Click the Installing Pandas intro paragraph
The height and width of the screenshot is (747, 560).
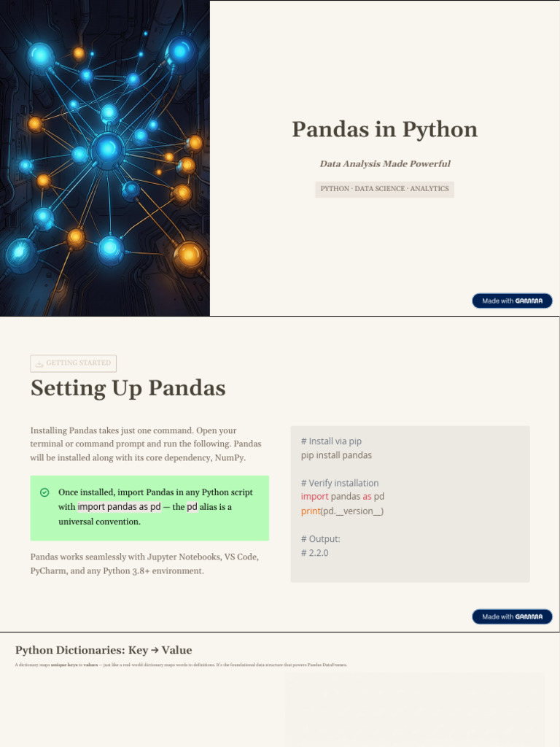point(146,444)
